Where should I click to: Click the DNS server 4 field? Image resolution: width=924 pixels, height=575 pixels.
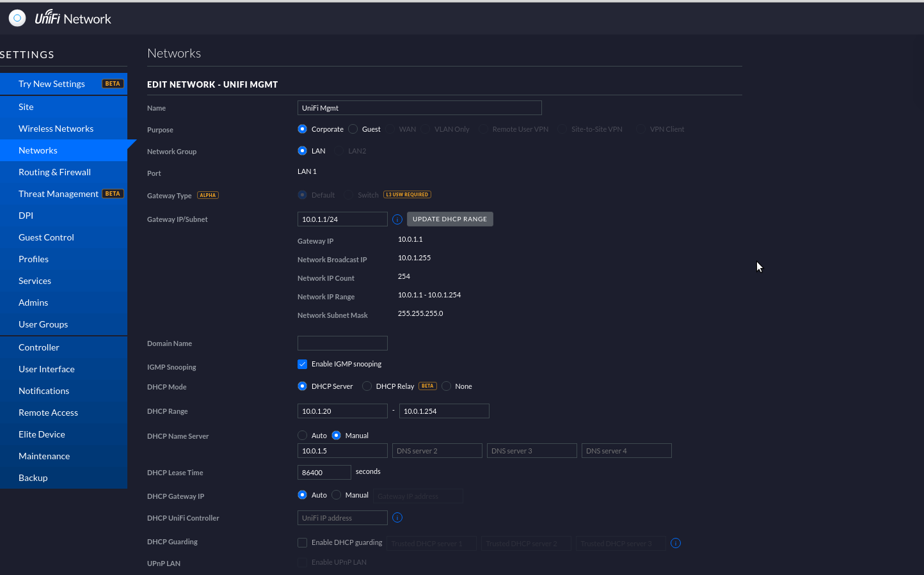[x=626, y=451]
